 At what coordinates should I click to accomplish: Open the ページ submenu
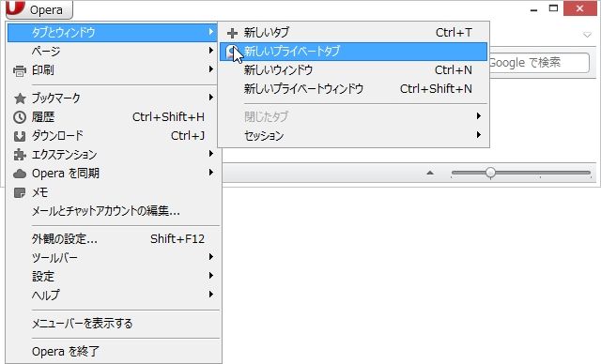[113, 51]
